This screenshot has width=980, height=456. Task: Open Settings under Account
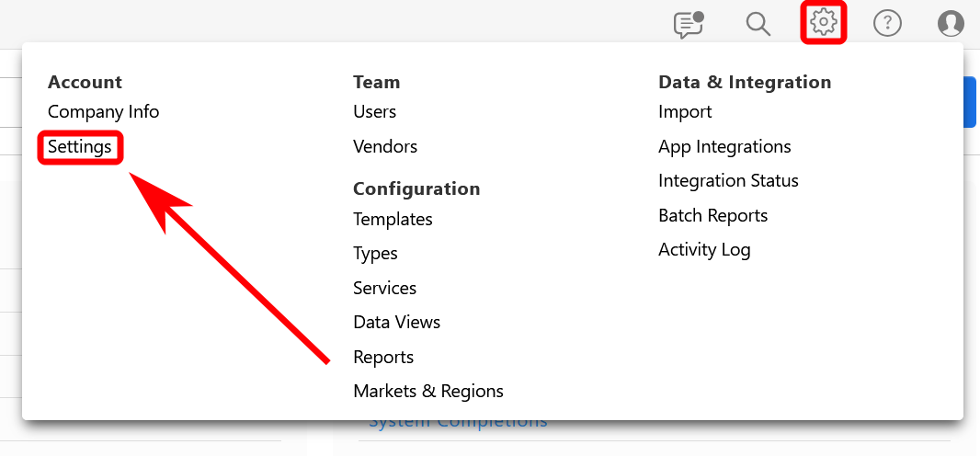[x=80, y=147]
